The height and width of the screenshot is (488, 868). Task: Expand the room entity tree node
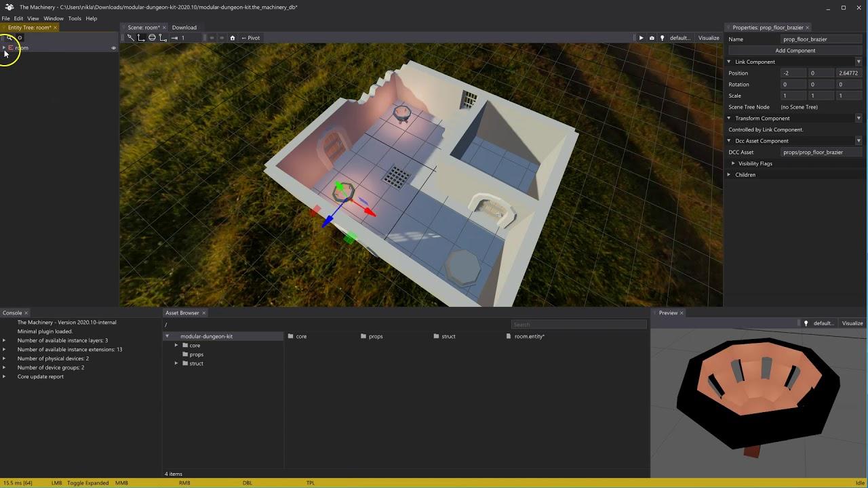(4, 48)
